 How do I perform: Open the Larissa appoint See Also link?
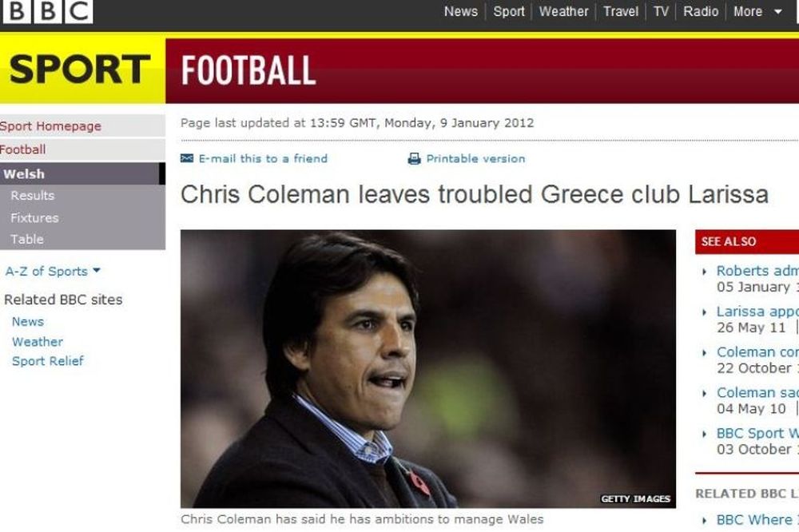pyautogui.click(x=757, y=312)
